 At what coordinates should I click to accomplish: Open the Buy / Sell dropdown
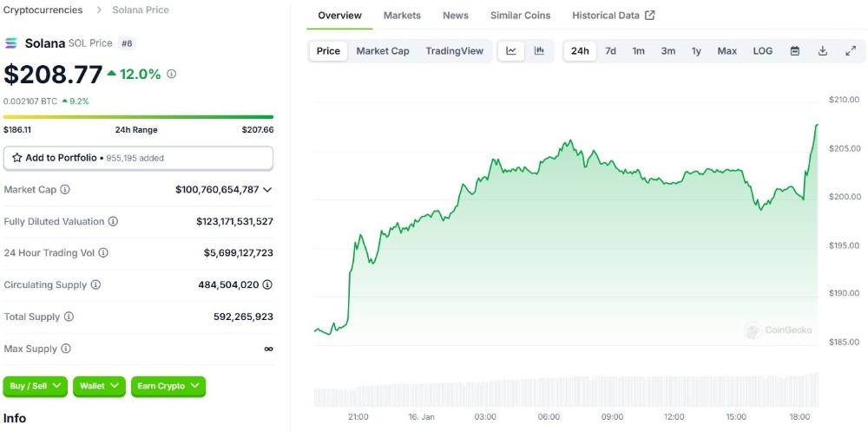pos(36,386)
